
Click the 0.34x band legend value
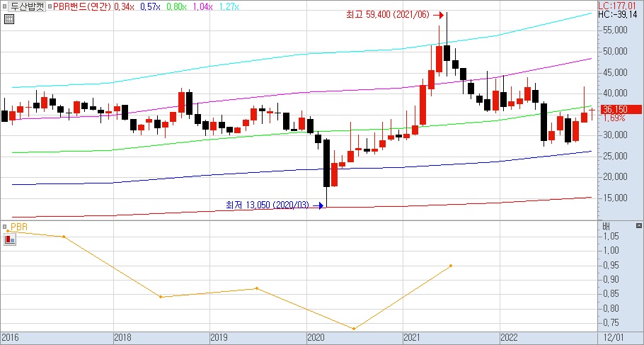point(124,6)
